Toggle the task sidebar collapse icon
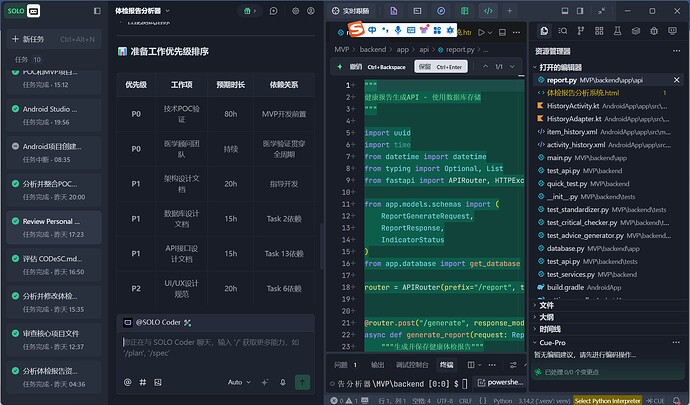 point(97,11)
